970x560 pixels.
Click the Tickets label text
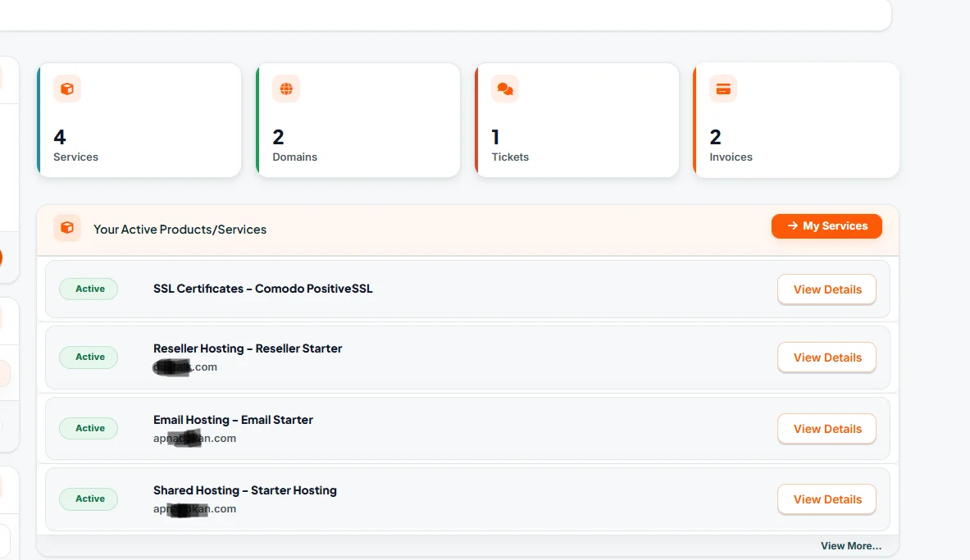(x=510, y=157)
